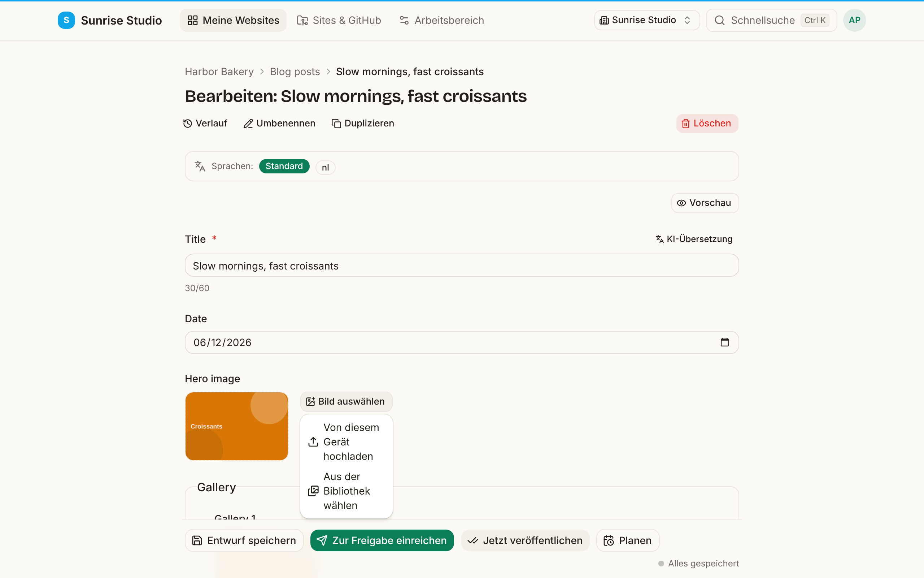Image resolution: width=924 pixels, height=578 pixels.
Task: Duplicate the post with Duplizieren
Action: click(x=363, y=123)
